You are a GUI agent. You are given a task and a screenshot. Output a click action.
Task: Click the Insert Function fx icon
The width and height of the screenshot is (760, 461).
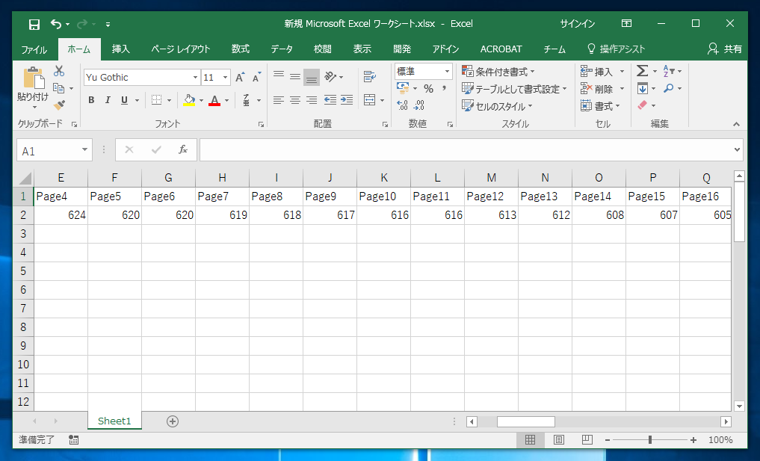coord(183,150)
